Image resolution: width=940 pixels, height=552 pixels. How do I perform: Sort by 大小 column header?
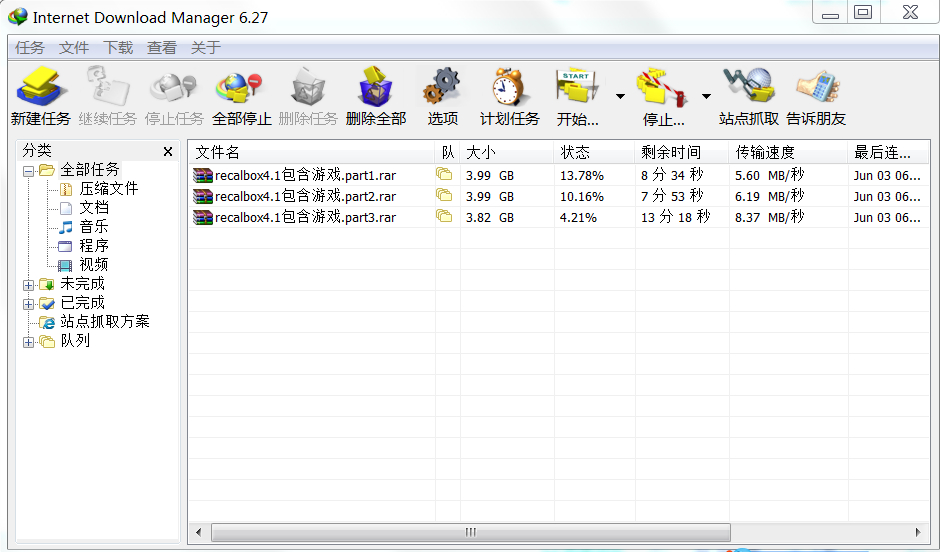pyautogui.click(x=507, y=152)
